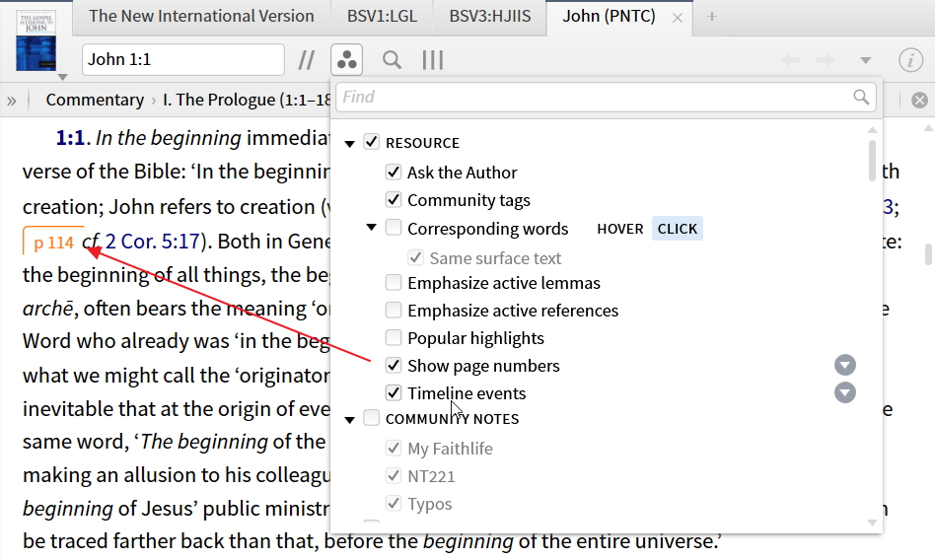Open the inline search magnifier icon
The height and width of the screenshot is (560, 935).
coord(392,59)
